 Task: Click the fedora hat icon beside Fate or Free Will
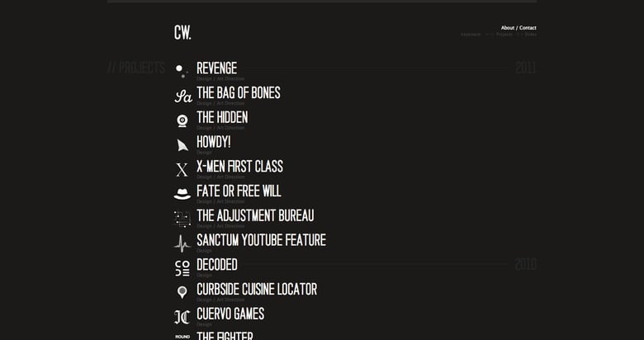pos(182,194)
